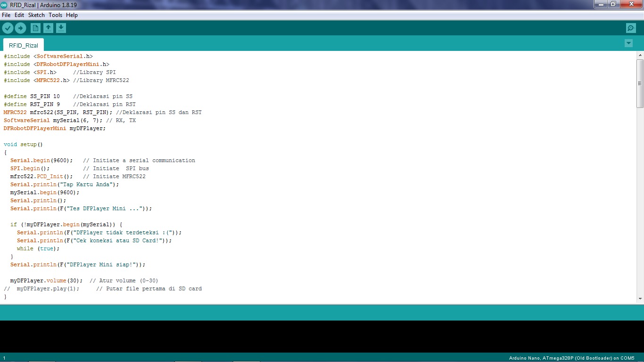Click the Arduino logo in title bar
The width and height of the screenshot is (644, 362).
point(4,4)
